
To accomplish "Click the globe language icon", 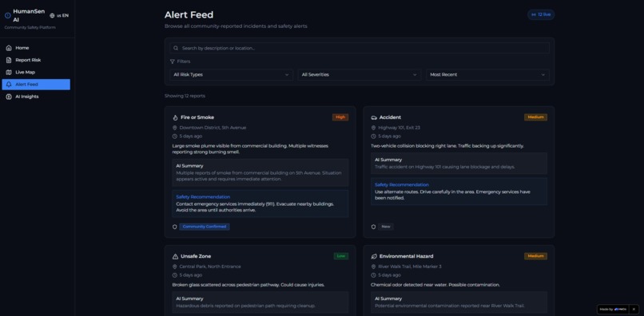I will pyautogui.click(x=52, y=16).
